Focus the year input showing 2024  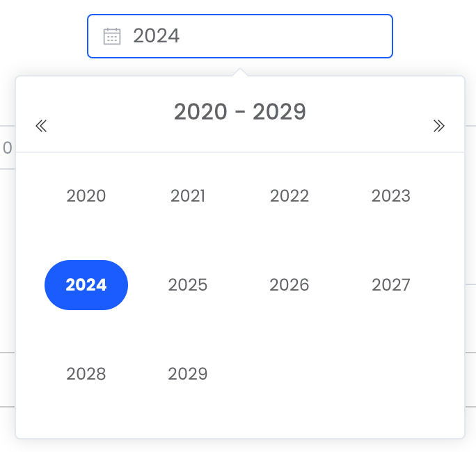pos(240,36)
